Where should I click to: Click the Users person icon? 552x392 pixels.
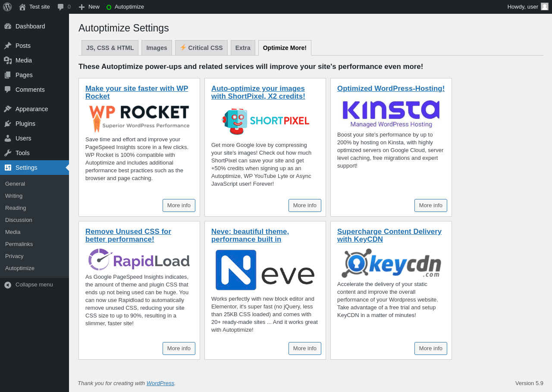pyautogui.click(x=8, y=138)
